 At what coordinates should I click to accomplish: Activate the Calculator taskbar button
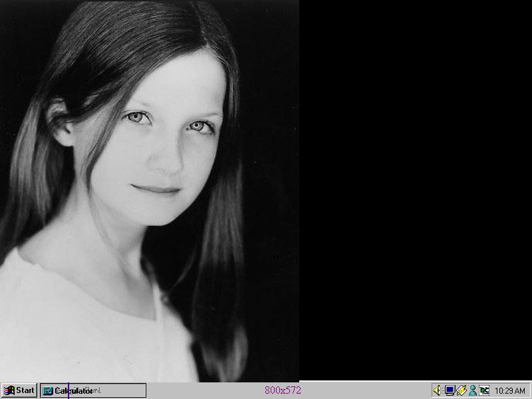(92, 390)
